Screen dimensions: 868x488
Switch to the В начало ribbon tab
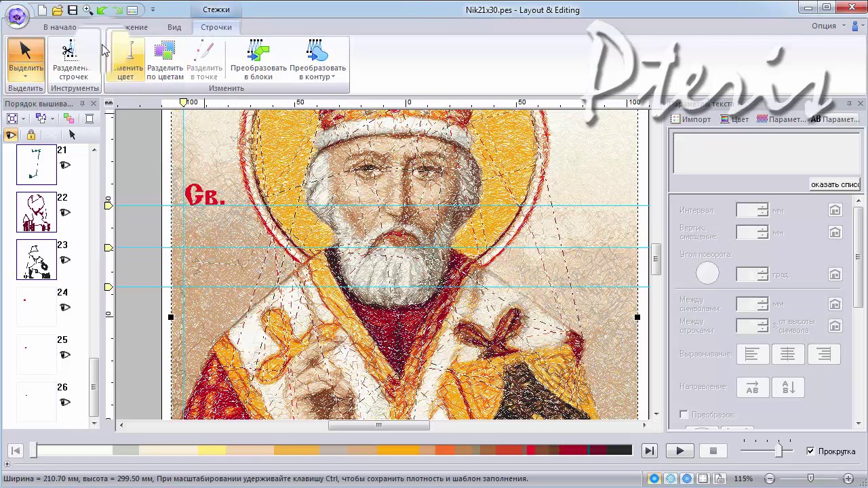click(x=60, y=27)
